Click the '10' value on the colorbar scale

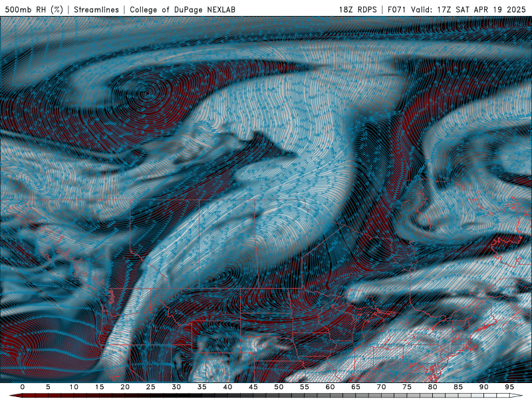[x=74, y=387]
